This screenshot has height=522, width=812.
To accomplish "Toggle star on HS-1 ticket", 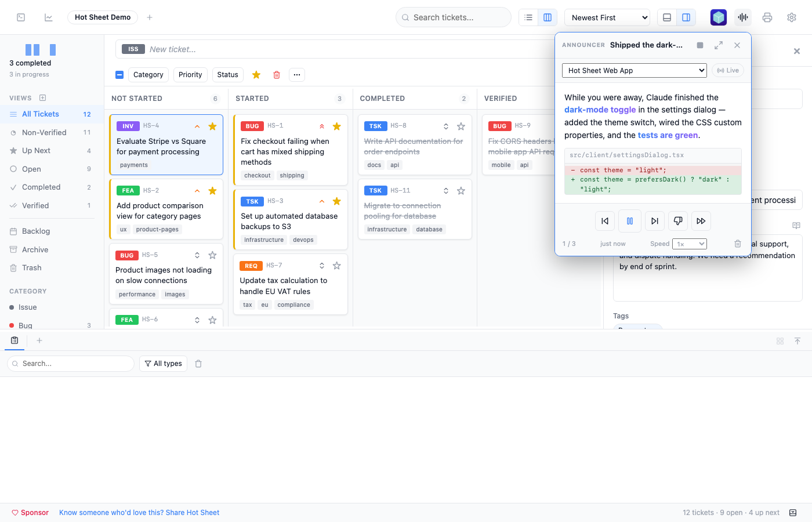I will (x=336, y=126).
